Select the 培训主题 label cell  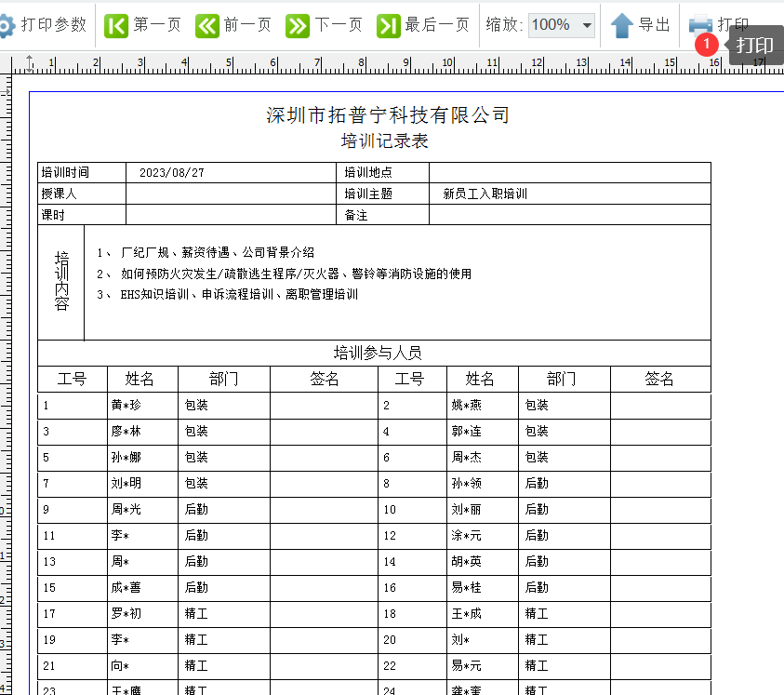tap(382, 194)
